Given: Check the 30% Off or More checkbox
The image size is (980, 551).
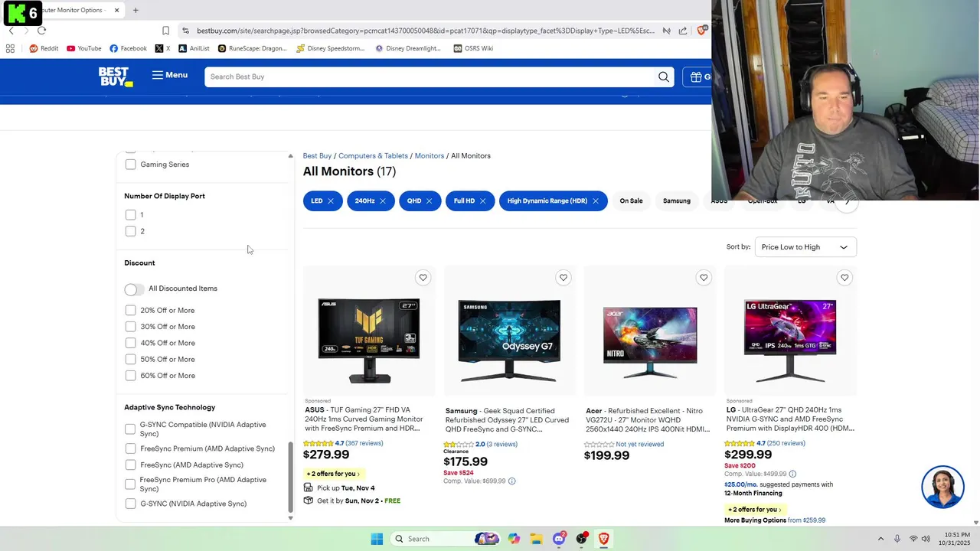Looking at the screenshot, I should pos(130,327).
